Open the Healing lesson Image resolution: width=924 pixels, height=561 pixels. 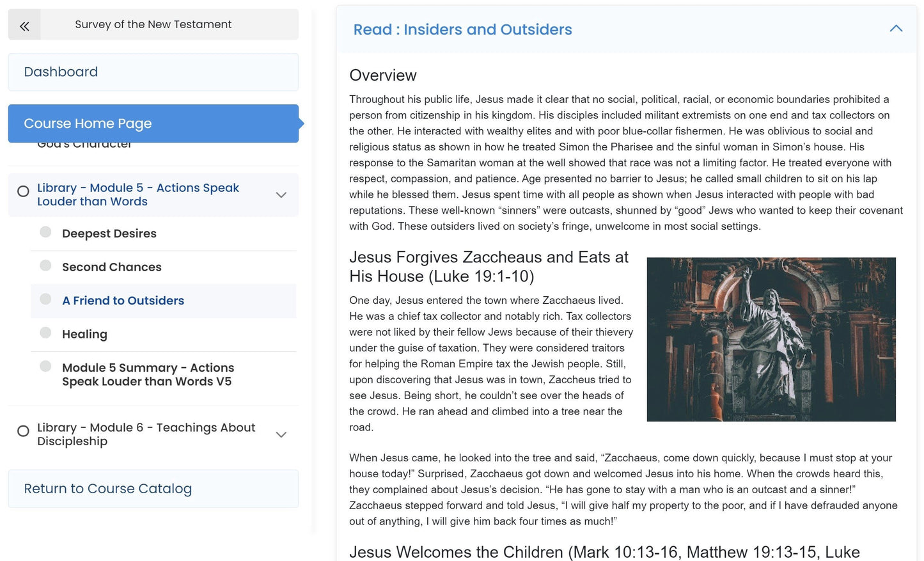pyautogui.click(x=84, y=334)
